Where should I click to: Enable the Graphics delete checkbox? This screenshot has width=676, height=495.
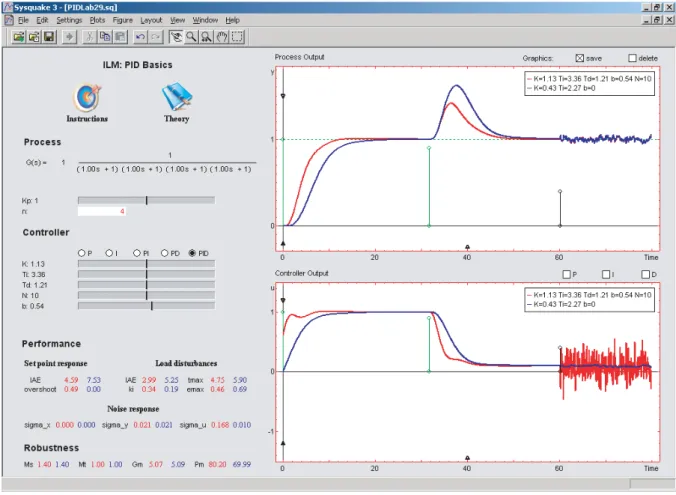point(632,58)
